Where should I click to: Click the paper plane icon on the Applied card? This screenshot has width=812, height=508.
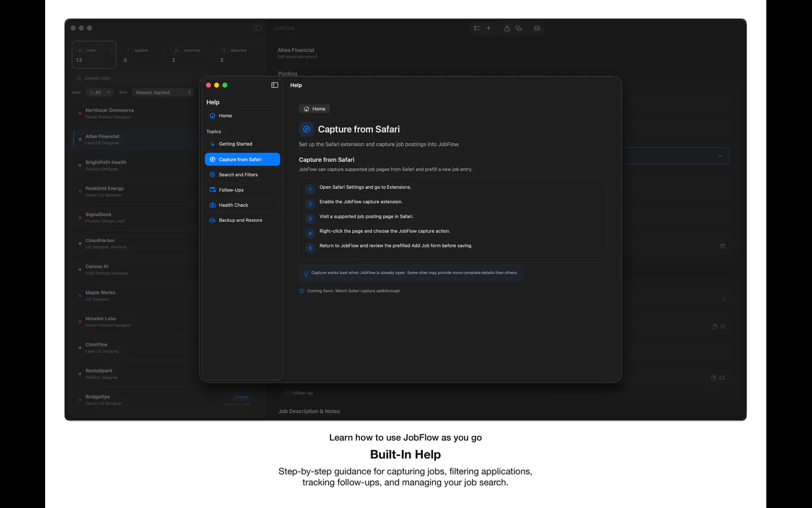coord(128,50)
